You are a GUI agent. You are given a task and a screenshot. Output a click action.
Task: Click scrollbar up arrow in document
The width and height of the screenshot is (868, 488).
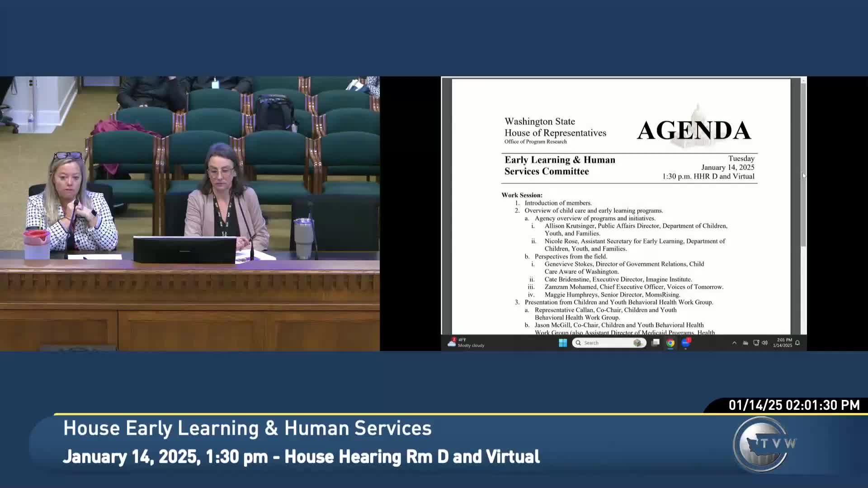point(803,81)
